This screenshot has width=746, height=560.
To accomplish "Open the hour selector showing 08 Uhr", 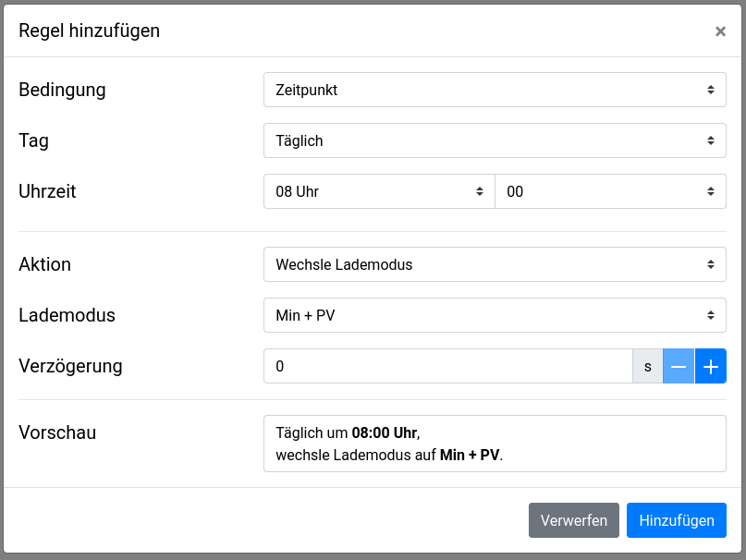I will (x=379, y=192).
